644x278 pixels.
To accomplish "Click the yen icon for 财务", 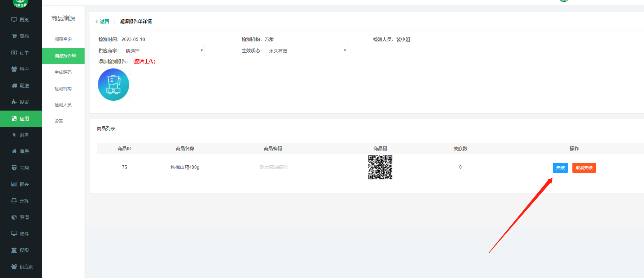I will coord(14,135).
